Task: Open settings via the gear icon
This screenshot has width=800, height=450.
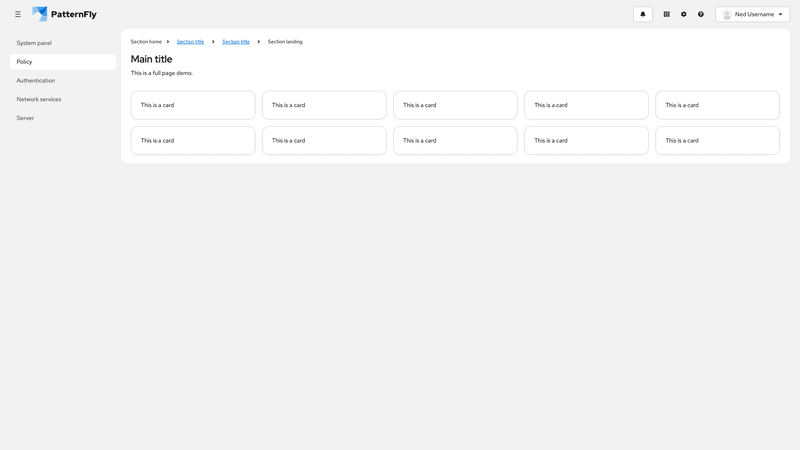Action: [x=684, y=14]
